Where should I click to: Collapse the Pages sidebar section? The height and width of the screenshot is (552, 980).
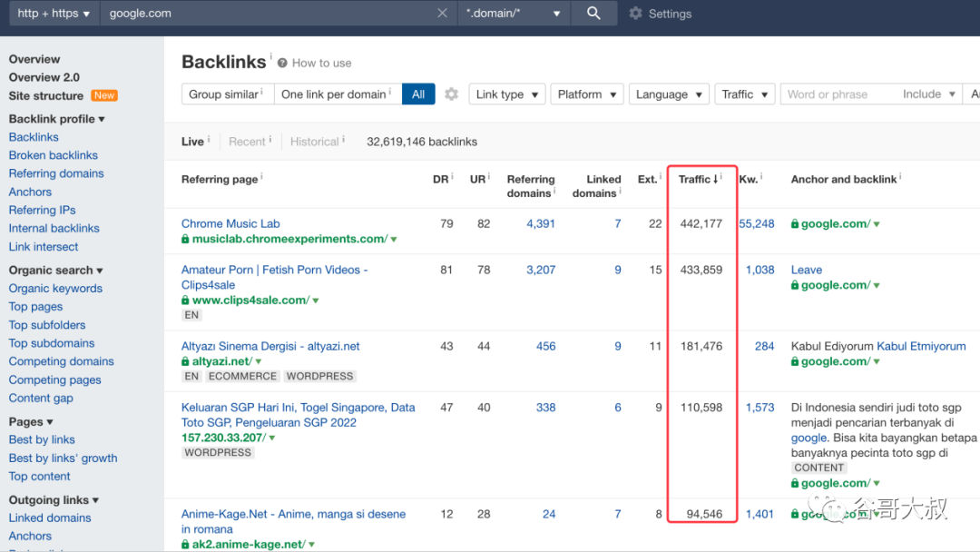coord(31,422)
